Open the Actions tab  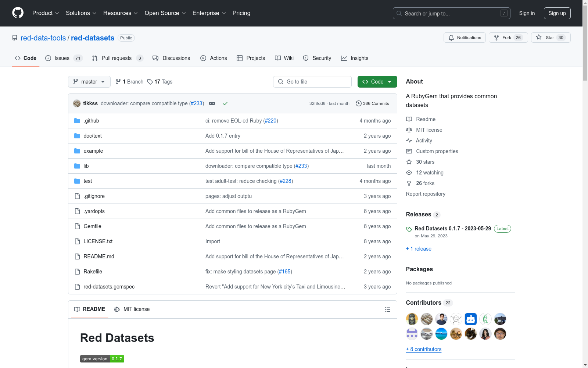214,58
